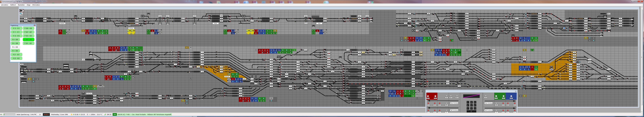
Task: Click the black arrow icon above the magnifier
Action: tap(21, 11)
